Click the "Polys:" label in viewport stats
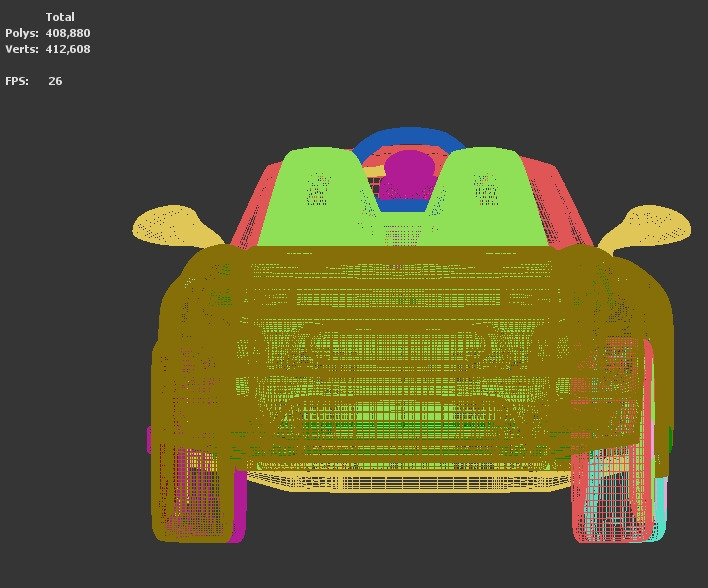Image resolution: width=708 pixels, height=588 pixels. pos(22,33)
